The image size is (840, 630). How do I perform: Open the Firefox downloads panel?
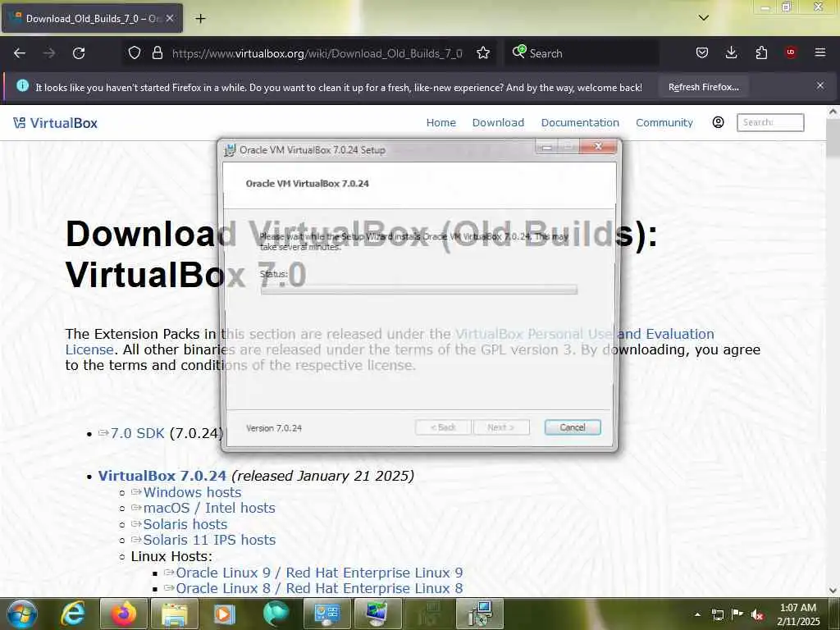(x=731, y=53)
